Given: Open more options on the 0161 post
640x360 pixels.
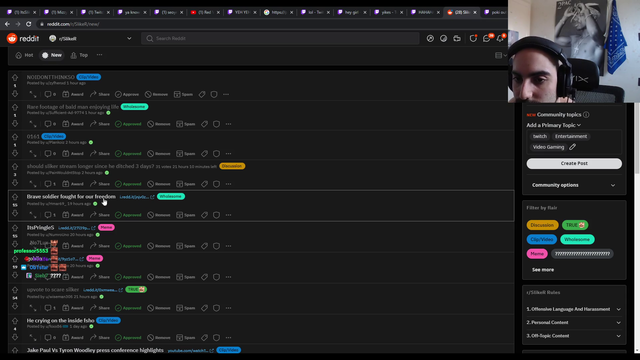Looking at the screenshot, I should (x=229, y=154).
